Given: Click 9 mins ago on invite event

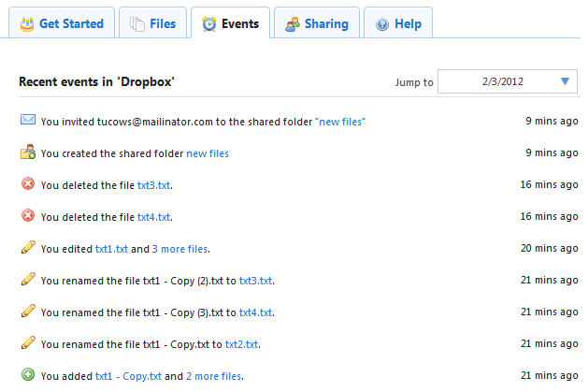Looking at the screenshot, I should (x=552, y=122).
